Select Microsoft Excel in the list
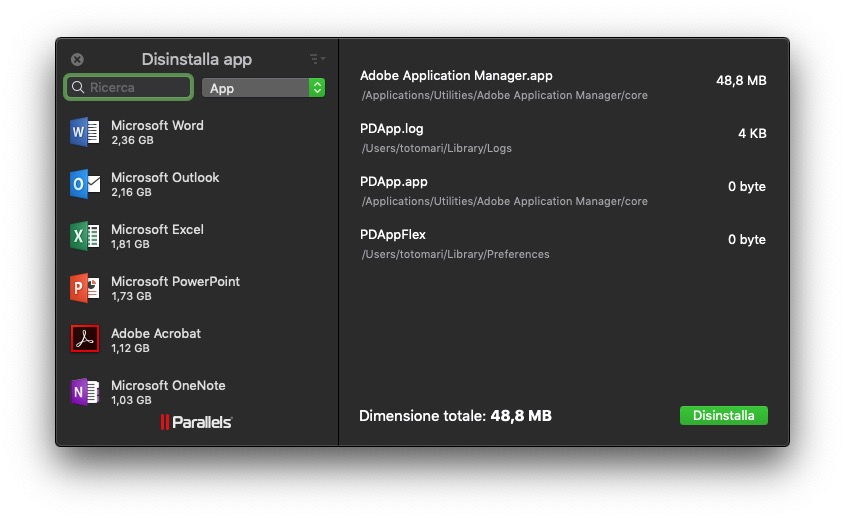Viewport: 845px width, 520px height. click(x=197, y=236)
